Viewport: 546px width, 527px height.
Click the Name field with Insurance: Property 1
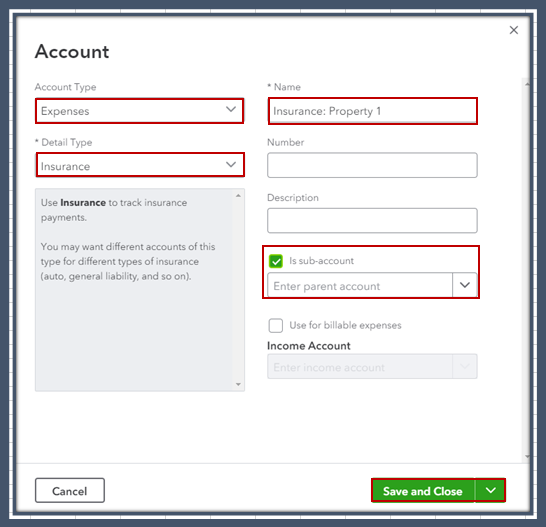[373, 111]
